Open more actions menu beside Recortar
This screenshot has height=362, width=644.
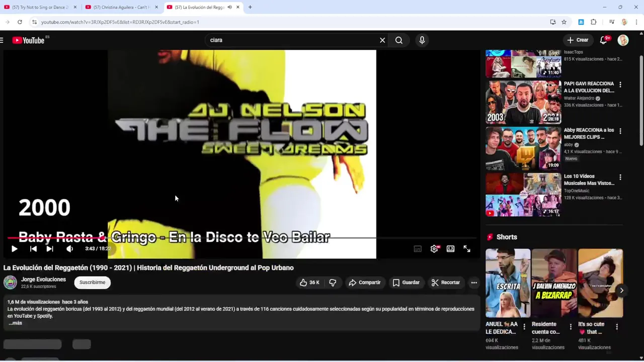[x=474, y=283]
